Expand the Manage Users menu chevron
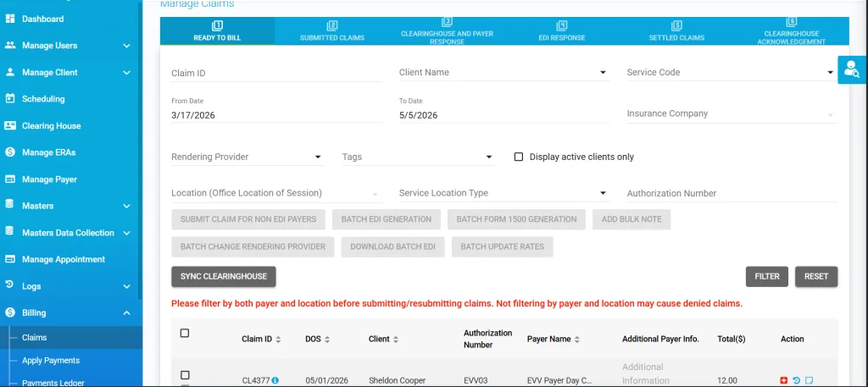868x387 pixels. (127, 46)
